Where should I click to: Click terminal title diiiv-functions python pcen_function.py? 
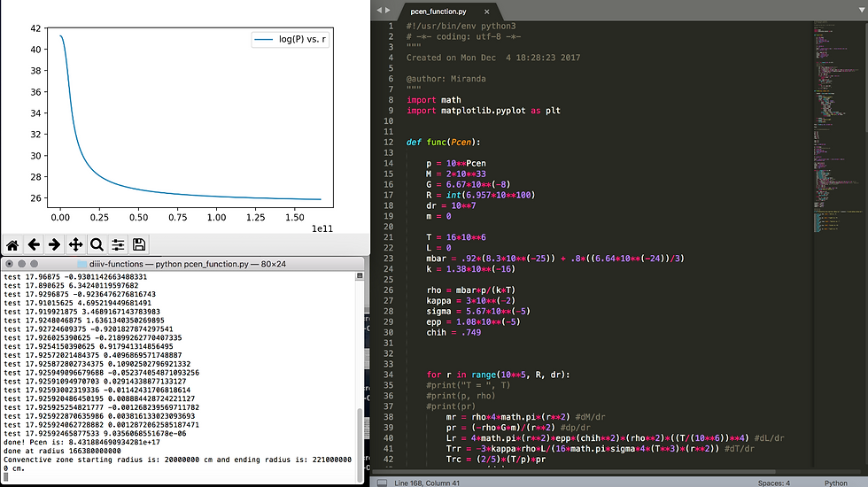coord(188,264)
